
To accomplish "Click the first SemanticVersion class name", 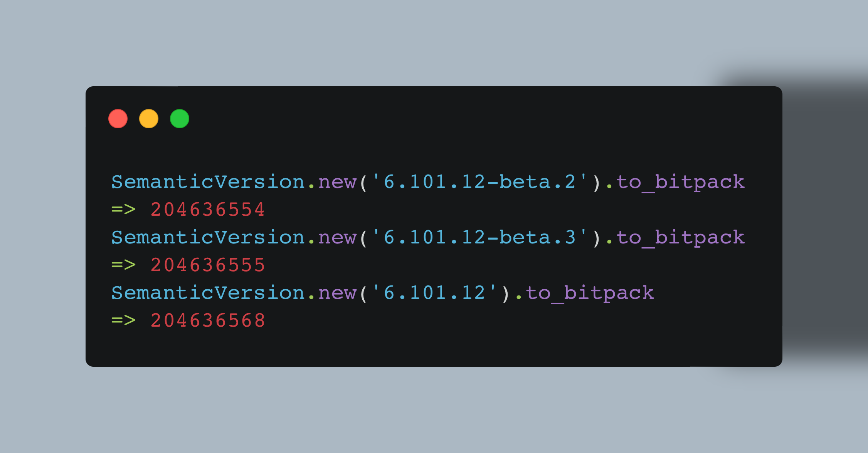I will point(208,182).
